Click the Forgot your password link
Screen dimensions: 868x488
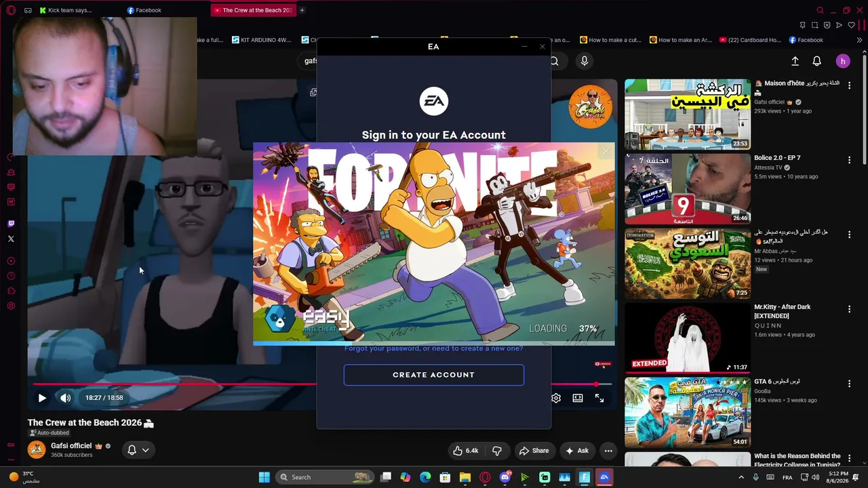click(434, 348)
